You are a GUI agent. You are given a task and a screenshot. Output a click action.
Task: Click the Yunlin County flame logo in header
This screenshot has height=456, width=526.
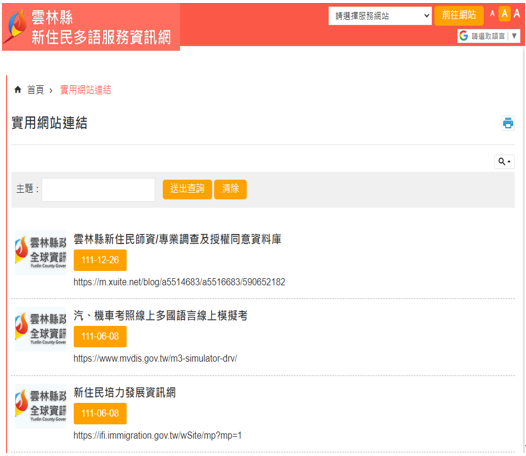16,26
